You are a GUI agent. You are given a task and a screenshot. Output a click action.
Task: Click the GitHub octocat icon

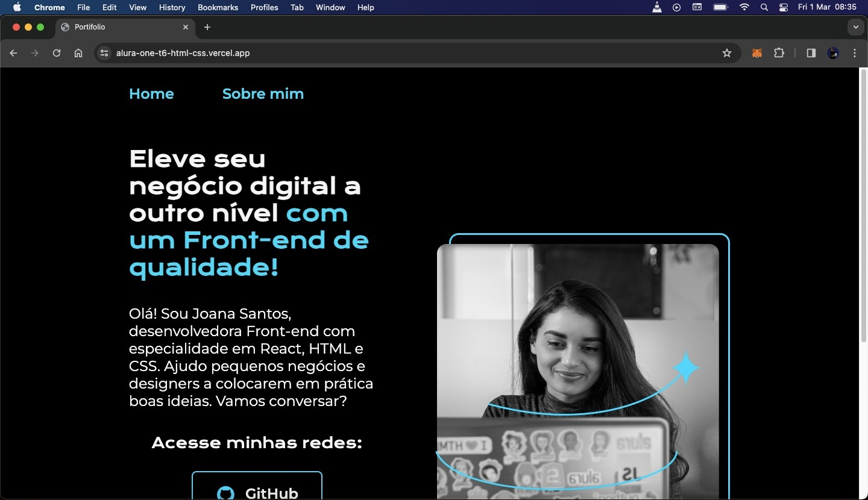coord(225,493)
